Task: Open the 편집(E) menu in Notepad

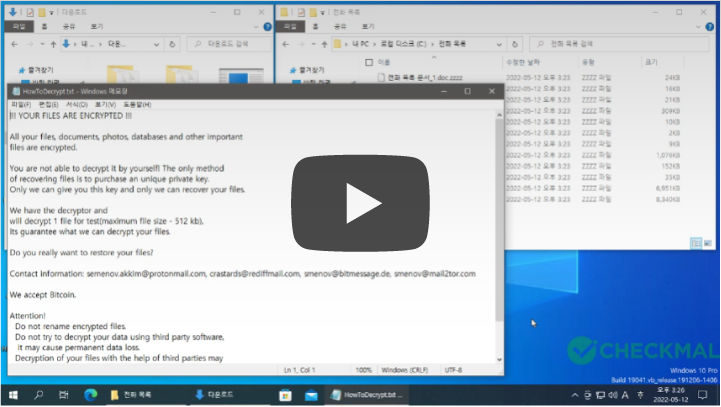Action: (48, 105)
